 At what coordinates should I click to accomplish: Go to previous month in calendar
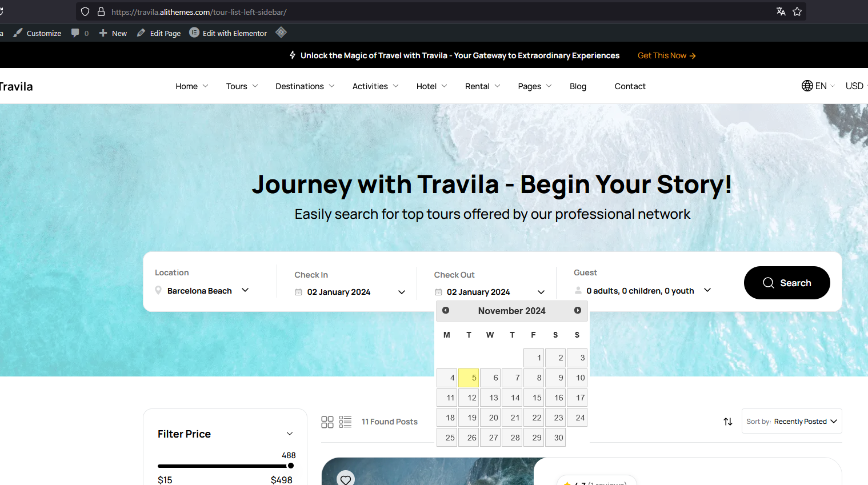pos(446,310)
